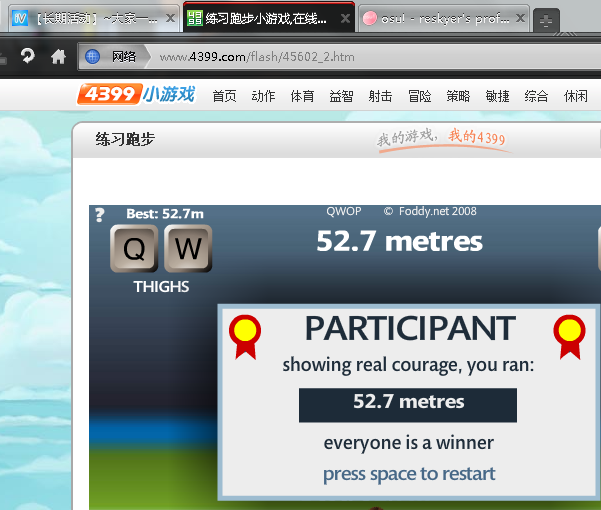Open 首页 in the 4399 navigation
The height and width of the screenshot is (510, 601).
tap(225, 96)
